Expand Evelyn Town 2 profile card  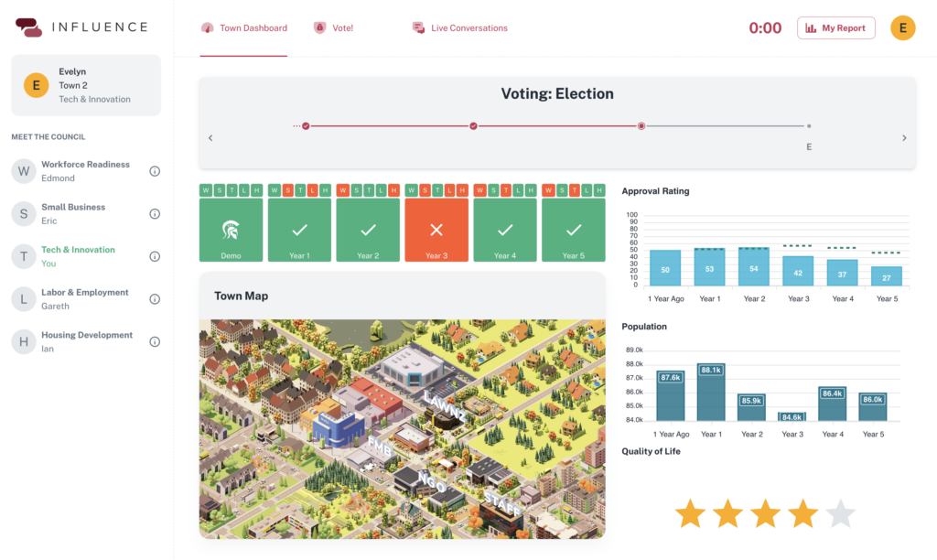(86, 85)
